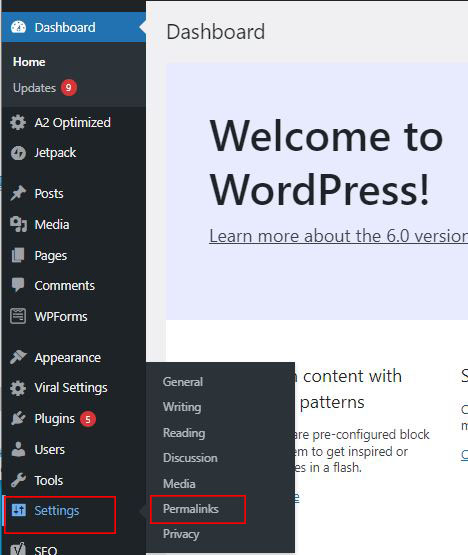The image size is (468, 555).
Task: Click the Plugins plug icon
Action: tap(18, 419)
